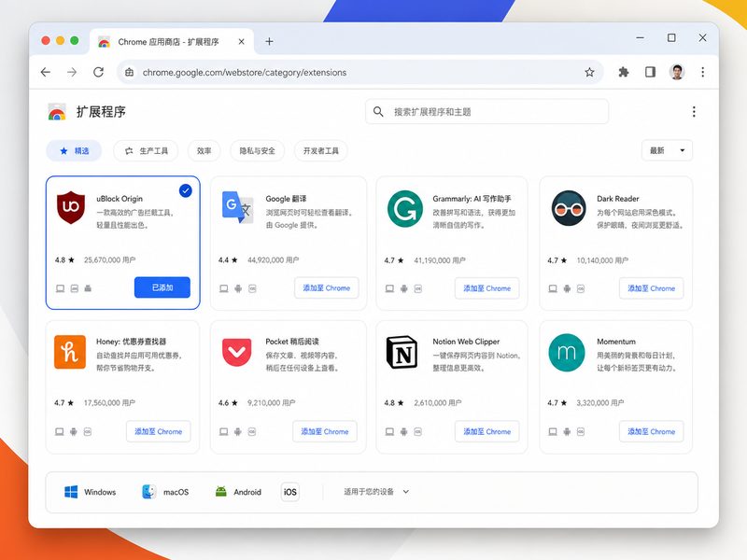Click the 4.8 star rating on uBlock Origin
747x560 pixels.
(x=64, y=260)
